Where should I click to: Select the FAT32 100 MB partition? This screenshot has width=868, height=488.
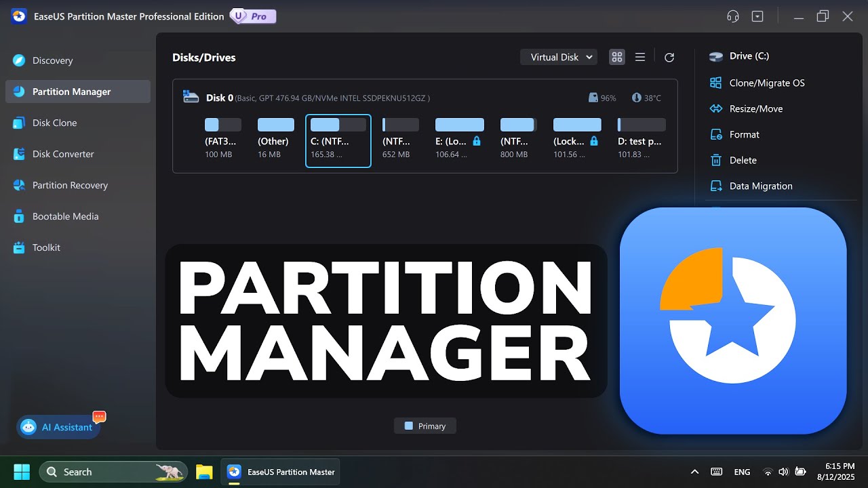[x=222, y=140]
